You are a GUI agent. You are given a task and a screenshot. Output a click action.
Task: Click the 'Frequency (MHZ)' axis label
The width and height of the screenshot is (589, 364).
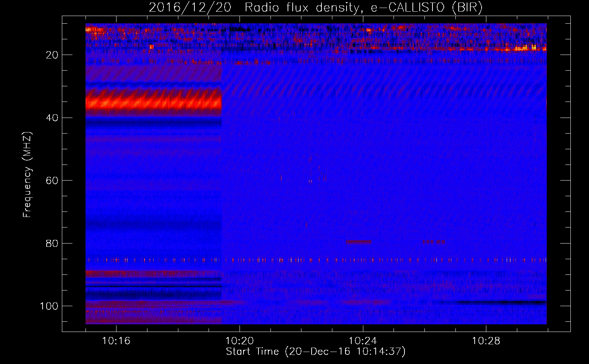(x=27, y=175)
